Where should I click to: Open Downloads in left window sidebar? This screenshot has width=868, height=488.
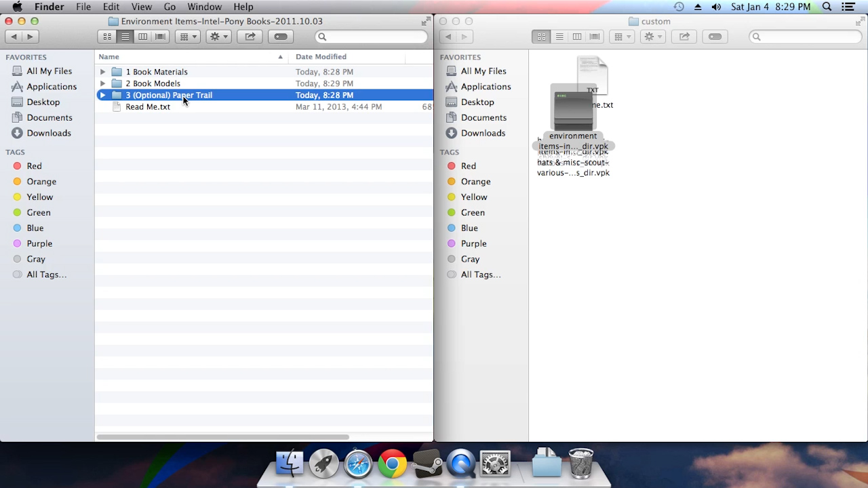[48, 134]
